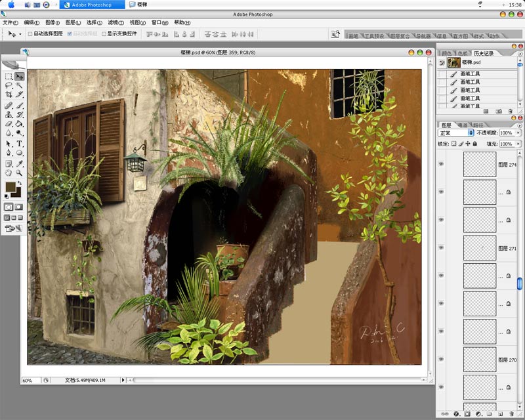
Task: Select the Rectangular Marquee tool
Action: point(9,76)
